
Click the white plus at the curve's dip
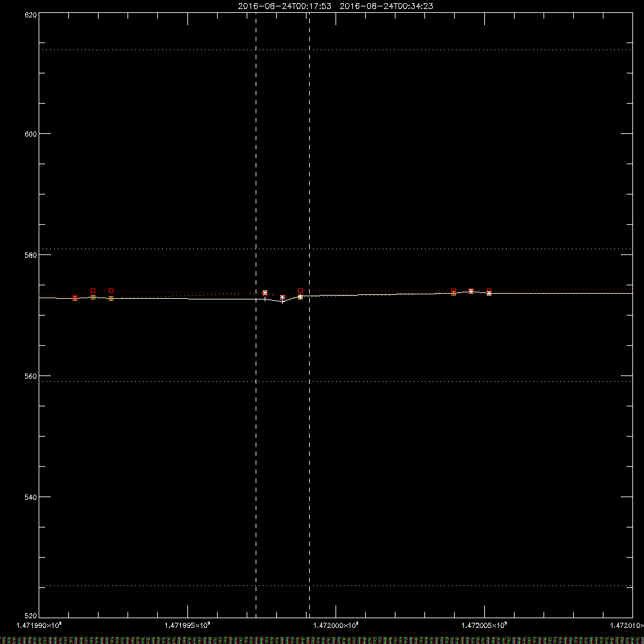click(282, 302)
